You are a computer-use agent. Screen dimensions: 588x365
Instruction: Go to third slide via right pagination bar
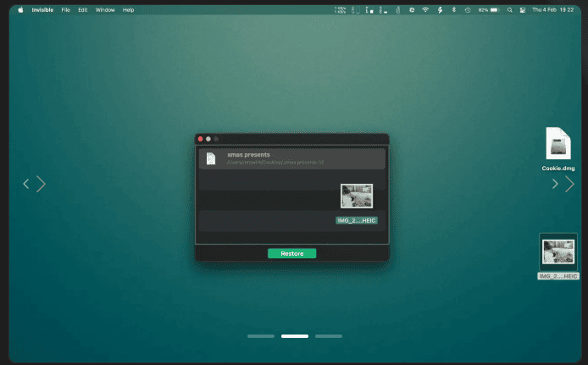329,336
